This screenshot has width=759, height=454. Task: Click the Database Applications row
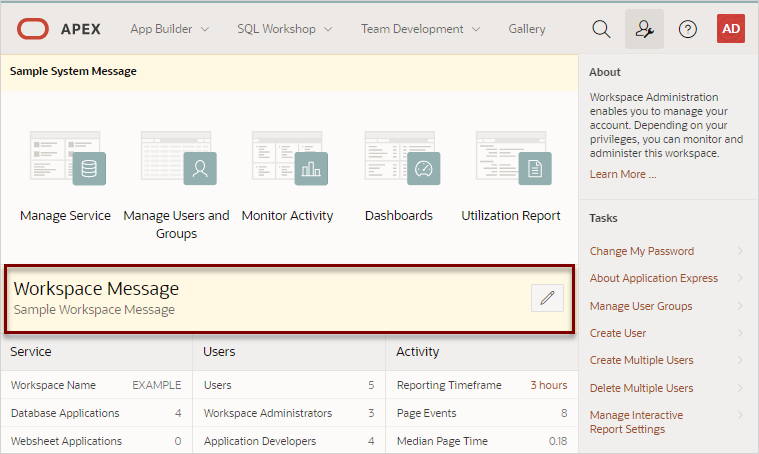click(x=96, y=413)
